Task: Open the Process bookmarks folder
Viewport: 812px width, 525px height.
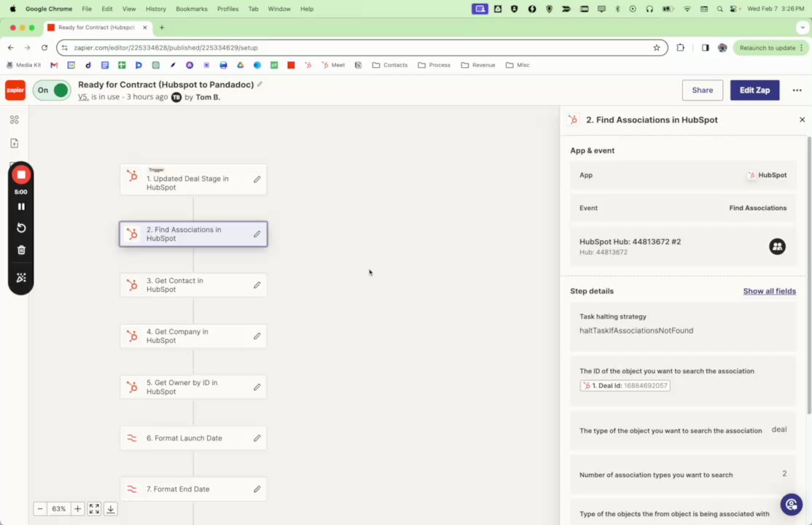Action: pyautogui.click(x=434, y=66)
